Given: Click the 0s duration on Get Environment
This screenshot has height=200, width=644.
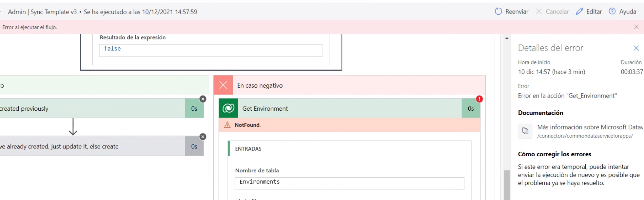Looking at the screenshot, I should (471, 108).
